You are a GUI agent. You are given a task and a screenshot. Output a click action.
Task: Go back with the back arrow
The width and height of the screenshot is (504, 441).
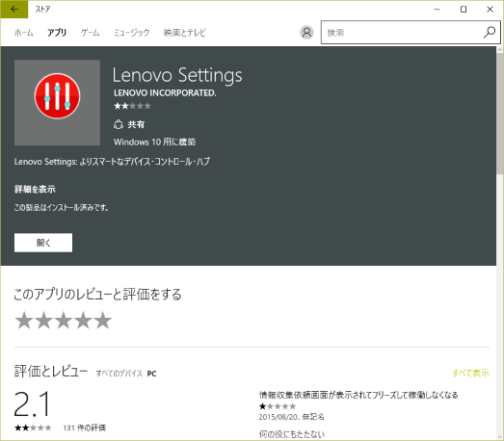pyautogui.click(x=14, y=10)
